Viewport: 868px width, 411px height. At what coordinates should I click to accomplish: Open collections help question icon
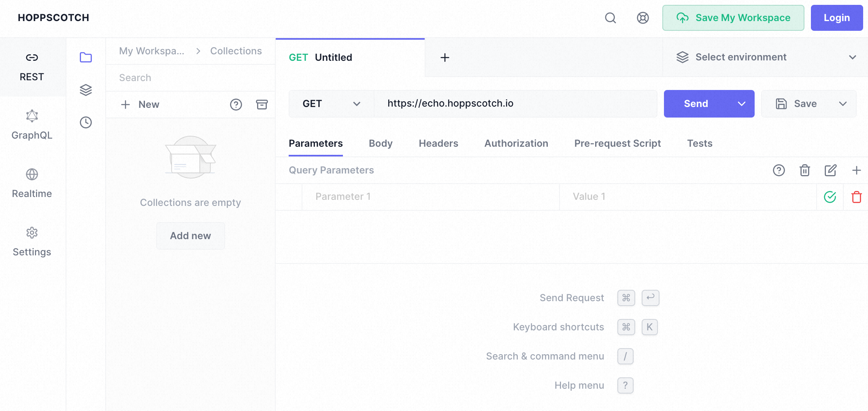236,105
